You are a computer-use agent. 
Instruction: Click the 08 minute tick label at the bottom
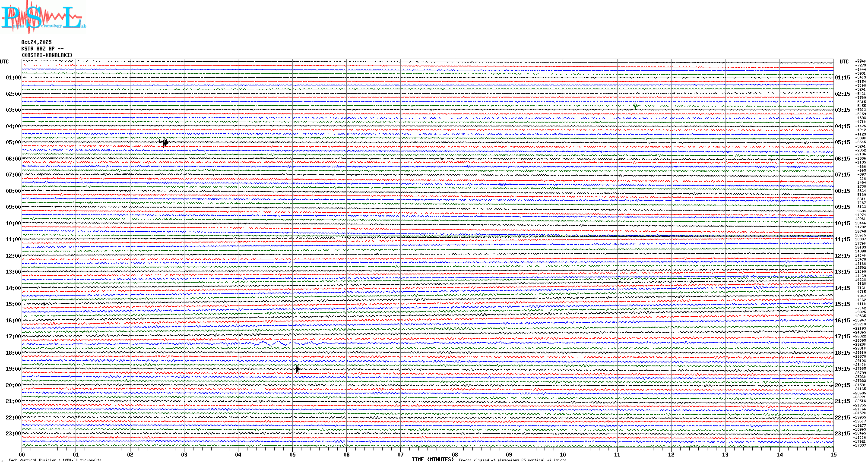pos(455,455)
